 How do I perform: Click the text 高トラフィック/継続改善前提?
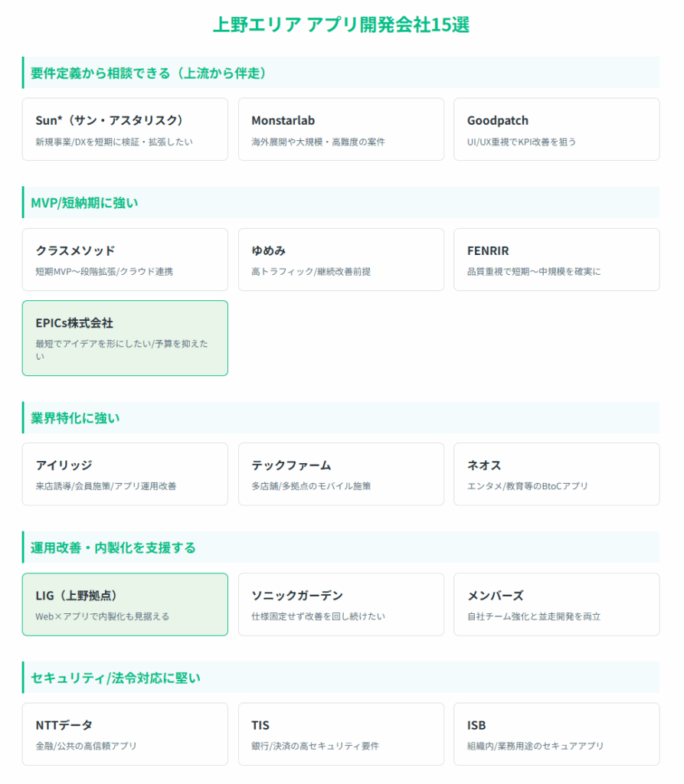tap(311, 272)
